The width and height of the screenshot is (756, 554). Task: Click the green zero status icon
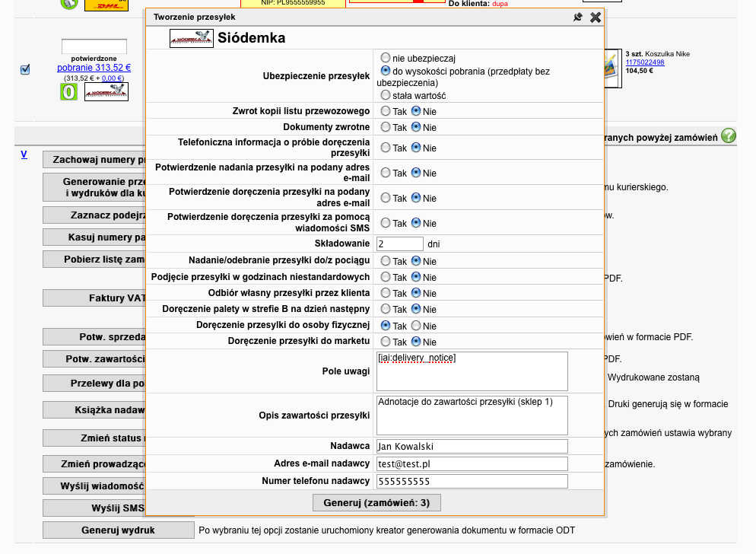69,91
